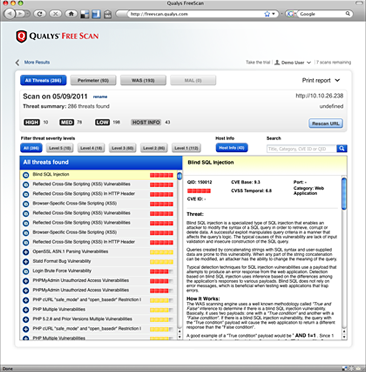Viewport: 366px width, 372px height.
Task: Click the browser reload icon
Action: pyautogui.click(x=40, y=14)
